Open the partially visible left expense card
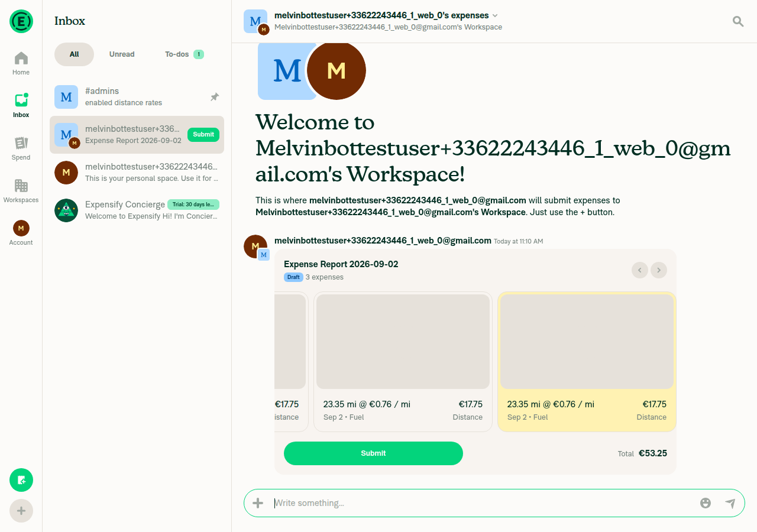This screenshot has width=757, height=532. pyautogui.click(x=292, y=362)
